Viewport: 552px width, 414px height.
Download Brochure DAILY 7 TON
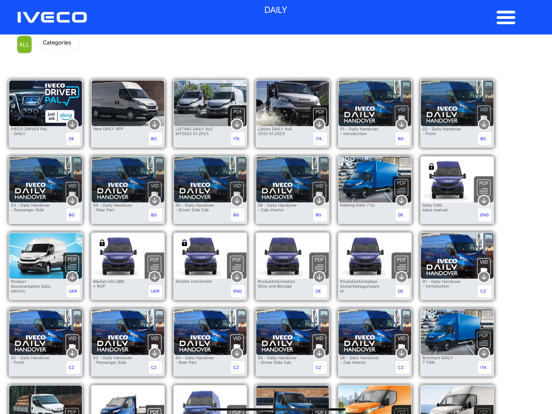(x=484, y=353)
